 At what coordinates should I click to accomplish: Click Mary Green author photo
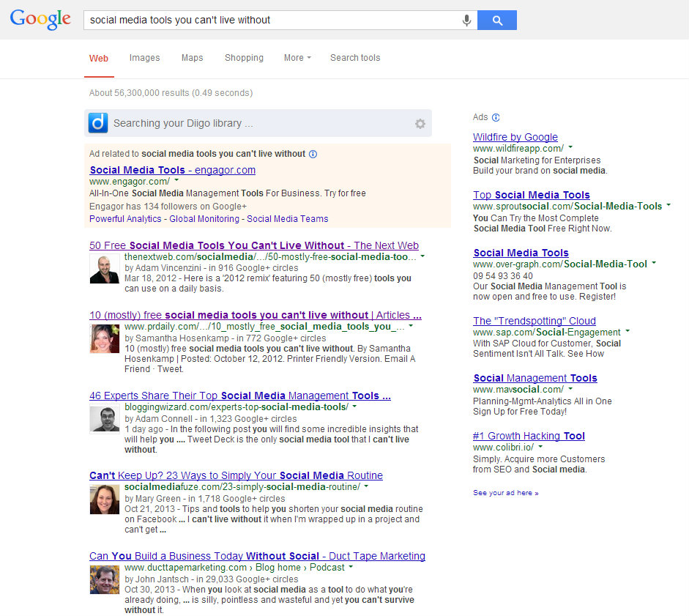[105, 499]
